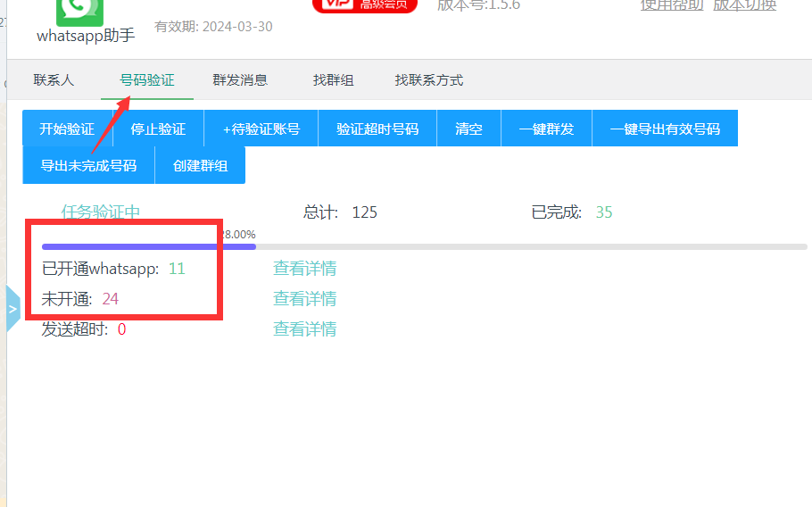Image resolution: width=812 pixels, height=507 pixels.
Task: Export valid numbers via 一键导出有效号码
Action: point(665,129)
